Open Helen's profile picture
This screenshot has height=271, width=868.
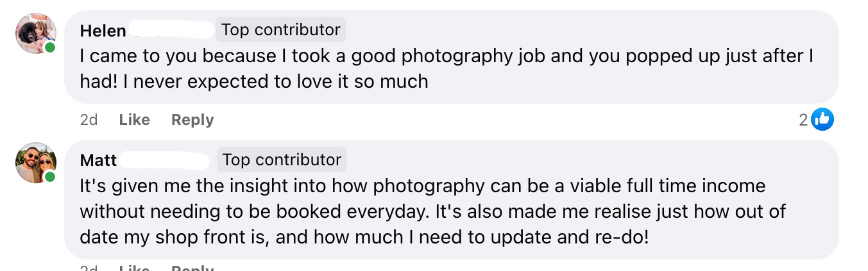[x=36, y=33]
